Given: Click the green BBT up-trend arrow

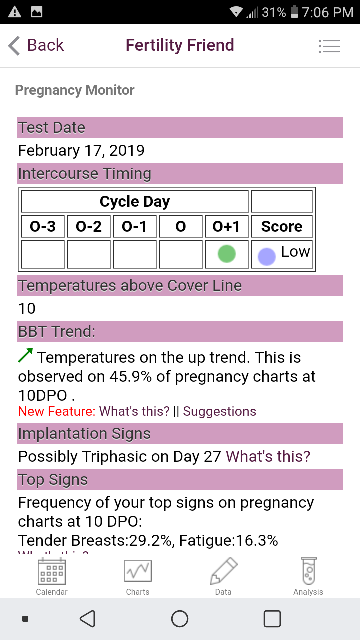Looking at the screenshot, I should click(25, 356).
